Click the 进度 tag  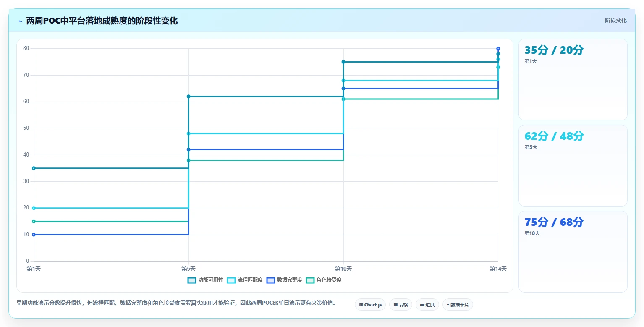(x=428, y=305)
